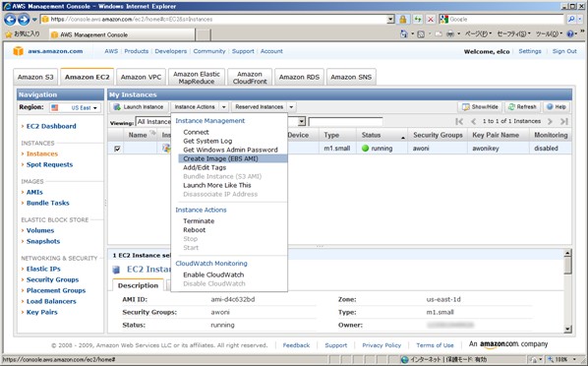The width and height of the screenshot is (588, 366).
Task: Click the security lock icon in address bar
Action: (403, 19)
